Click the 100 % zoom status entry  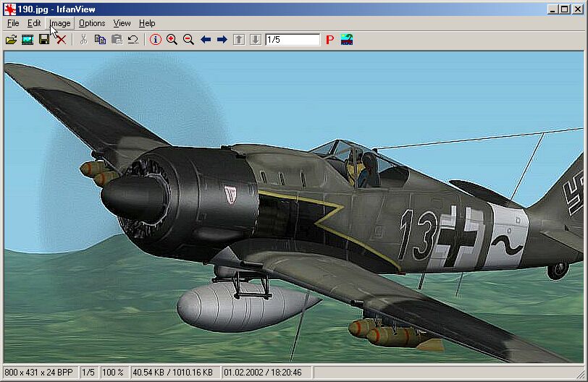tap(114, 373)
